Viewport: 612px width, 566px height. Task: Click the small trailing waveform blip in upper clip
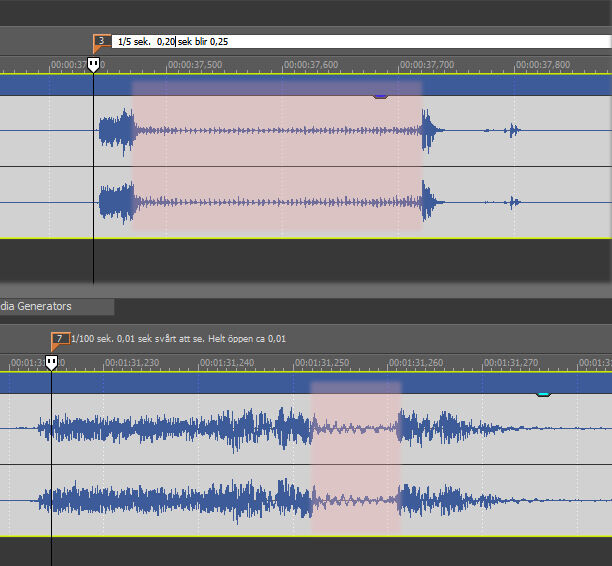tap(514, 130)
